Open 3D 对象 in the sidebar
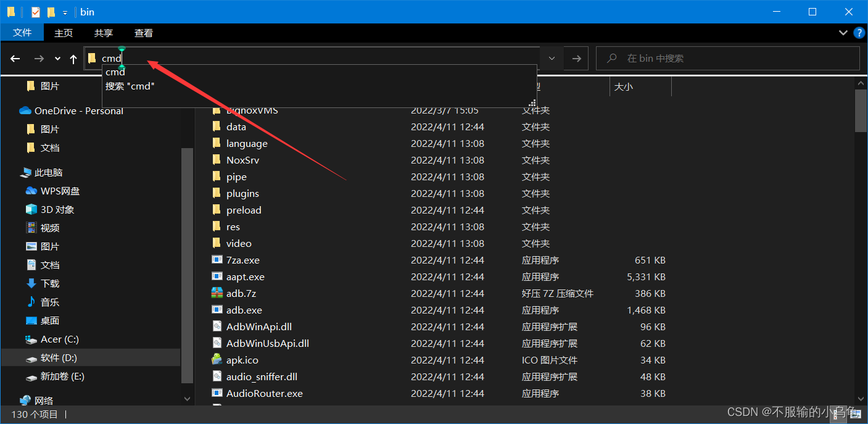 point(57,210)
